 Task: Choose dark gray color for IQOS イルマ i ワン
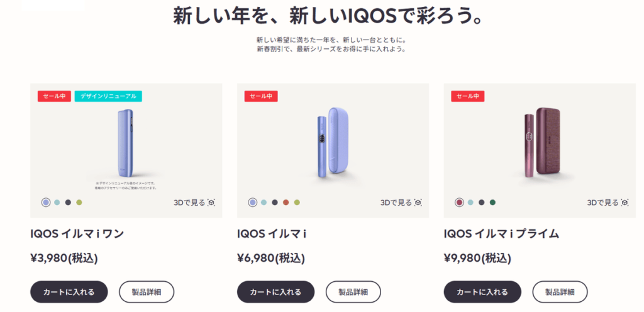[68, 203]
